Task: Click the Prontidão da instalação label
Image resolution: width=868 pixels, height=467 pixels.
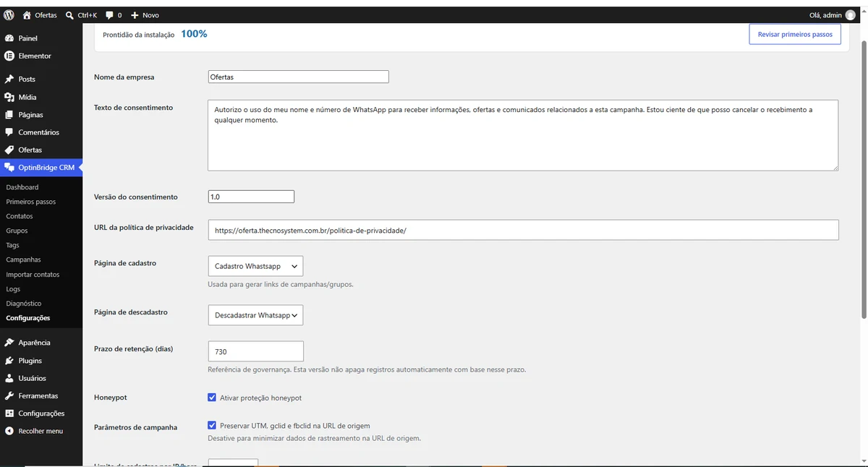Action: click(139, 35)
